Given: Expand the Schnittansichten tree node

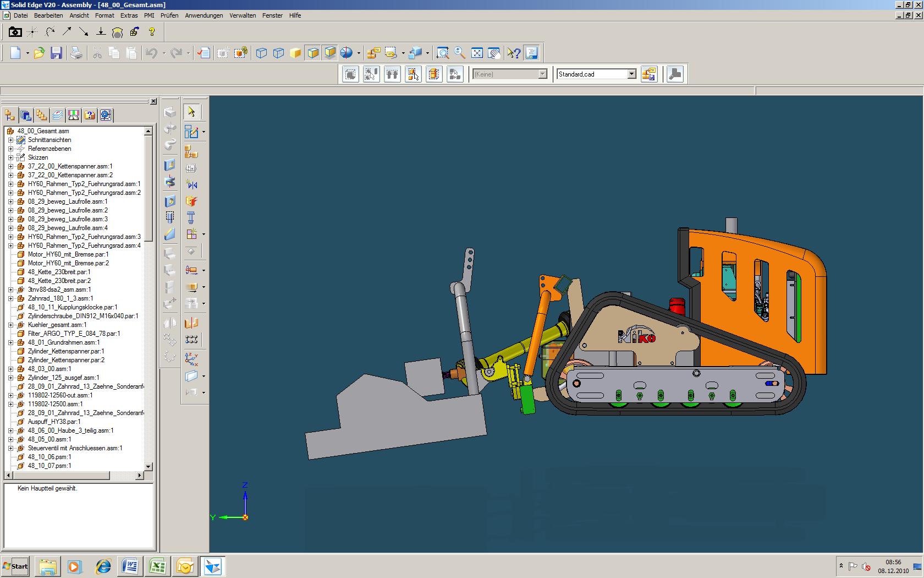Looking at the screenshot, I should click(x=10, y=140).
